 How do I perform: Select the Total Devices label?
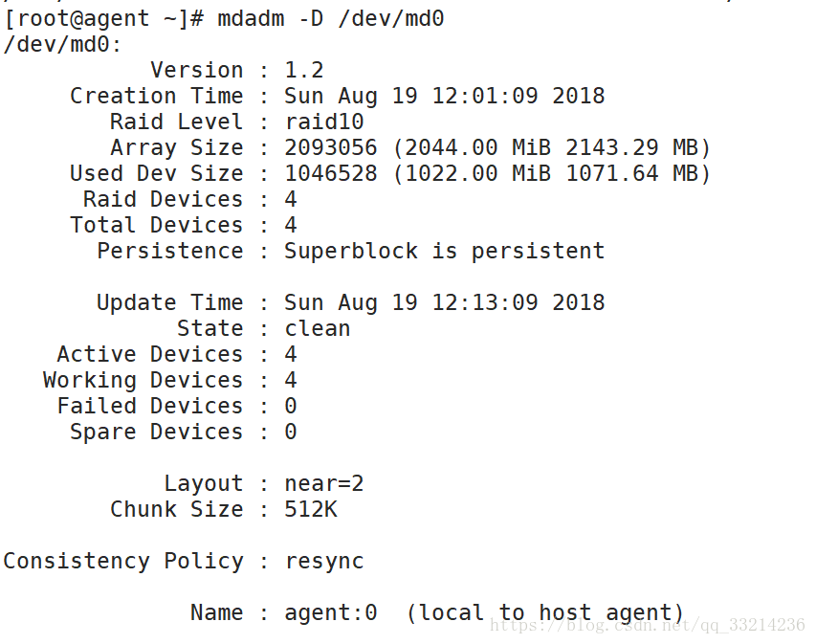click(x=157, y=225)
